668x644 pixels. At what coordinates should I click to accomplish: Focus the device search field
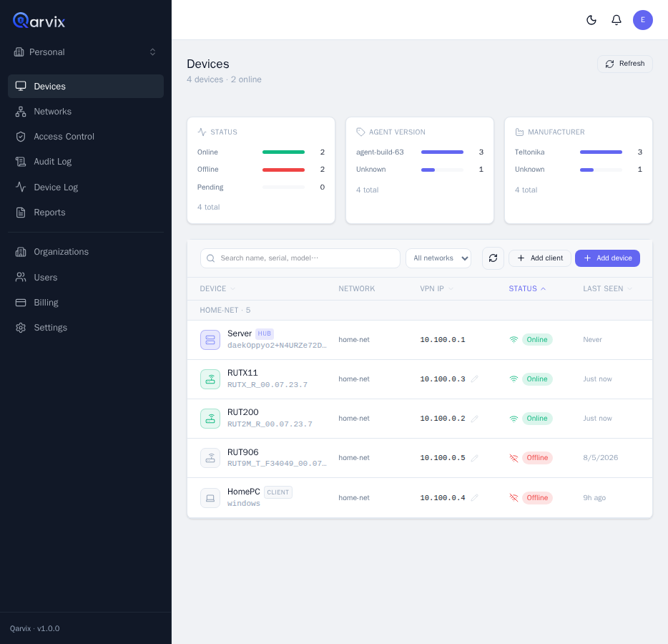[300, 258]
